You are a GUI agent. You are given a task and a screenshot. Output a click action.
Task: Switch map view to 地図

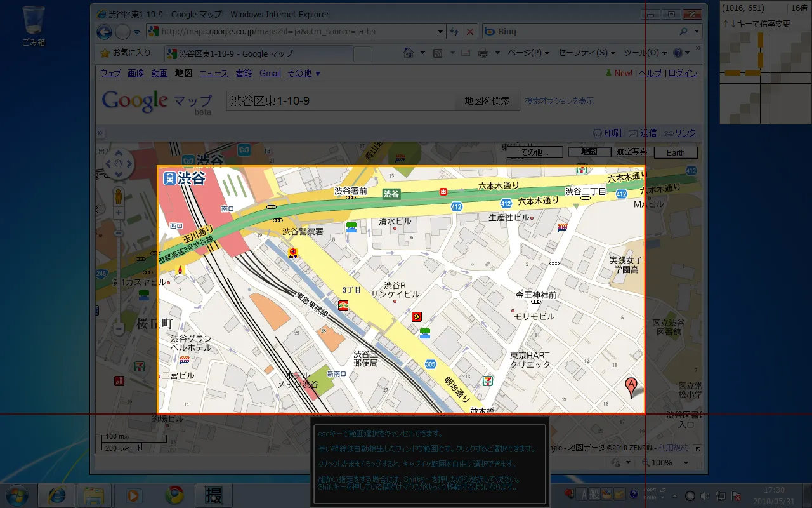coord(589,152)
